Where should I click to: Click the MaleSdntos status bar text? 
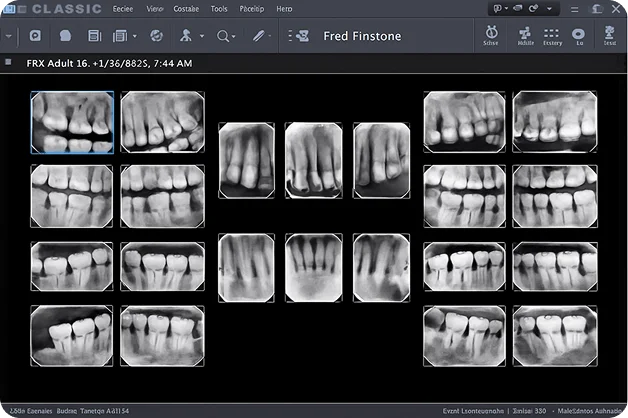(590, 411)
